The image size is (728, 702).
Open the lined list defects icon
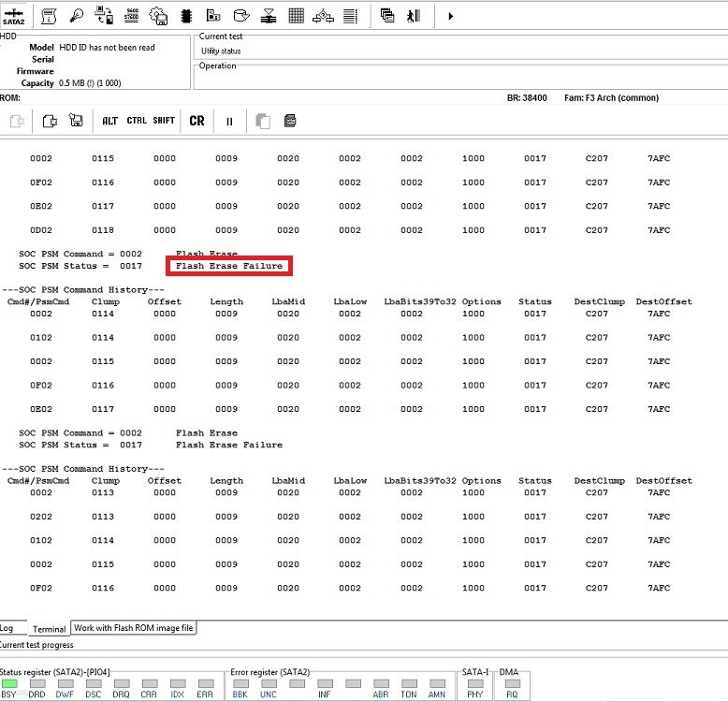click(x=350, y=16)
